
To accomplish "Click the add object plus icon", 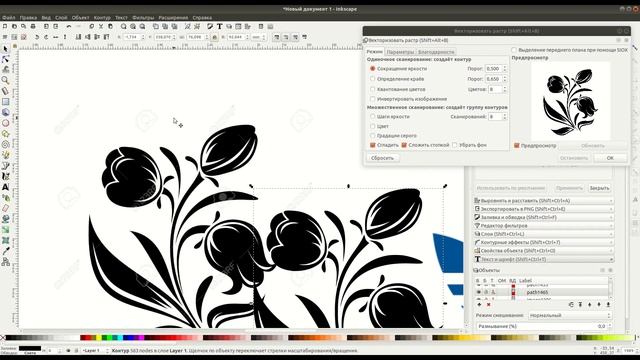I will [x=479, y=304].
